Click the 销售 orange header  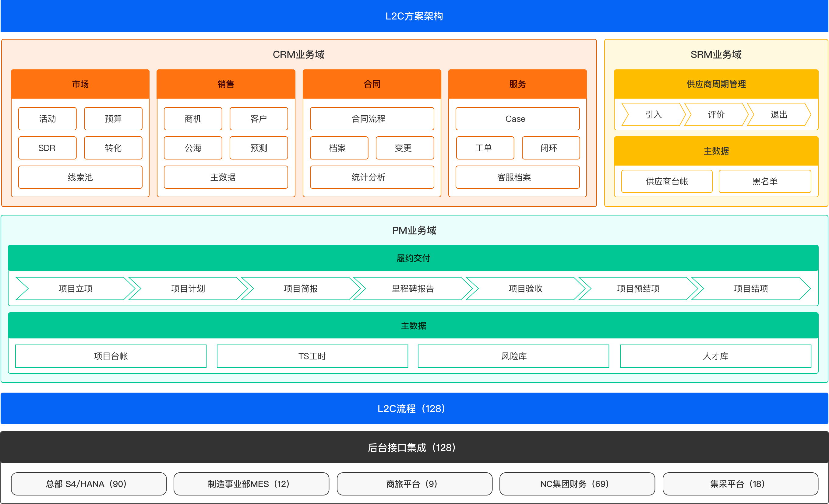pos(226,84)
